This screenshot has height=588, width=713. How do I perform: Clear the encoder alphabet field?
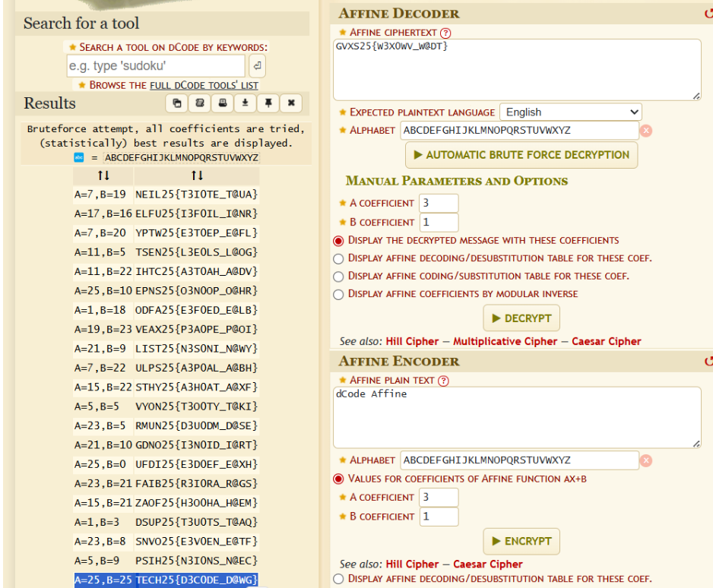coord(646,461)
